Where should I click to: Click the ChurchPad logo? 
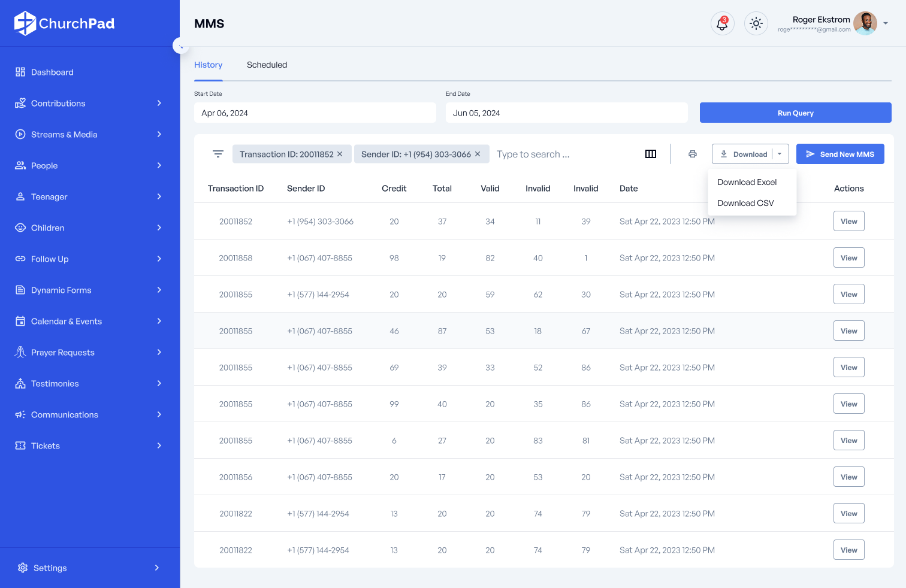[x=65, y=23]
